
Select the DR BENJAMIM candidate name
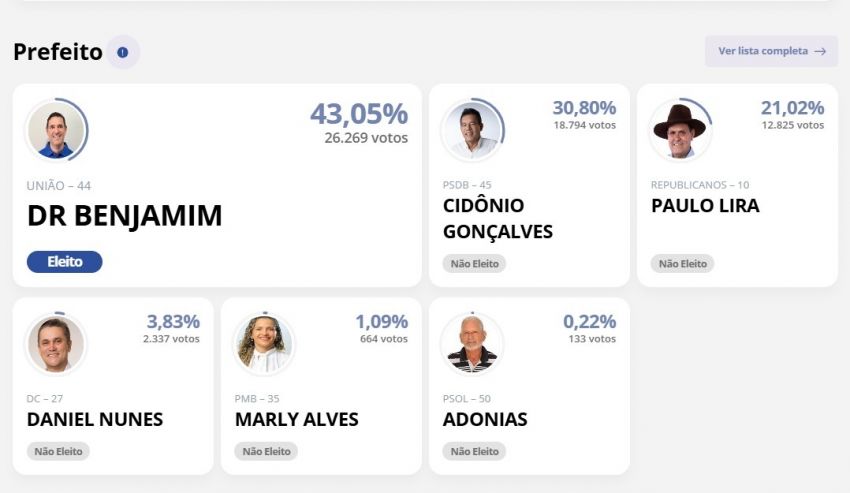[124, 216]
